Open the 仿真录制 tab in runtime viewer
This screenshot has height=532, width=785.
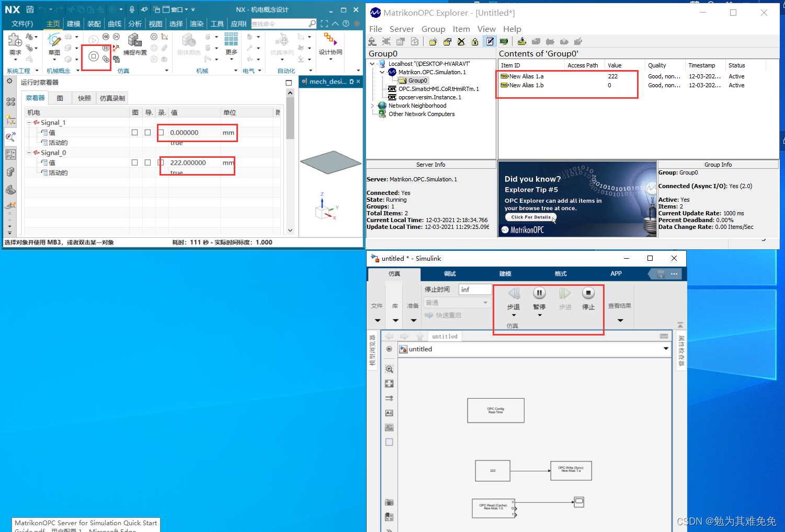(x=112, y=98)
